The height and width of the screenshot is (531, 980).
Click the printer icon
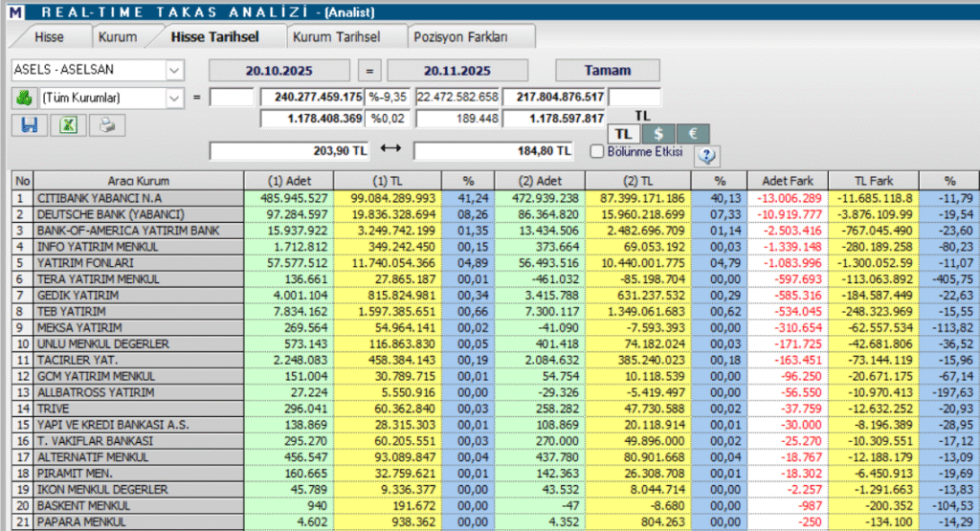[x=107, y=124]
